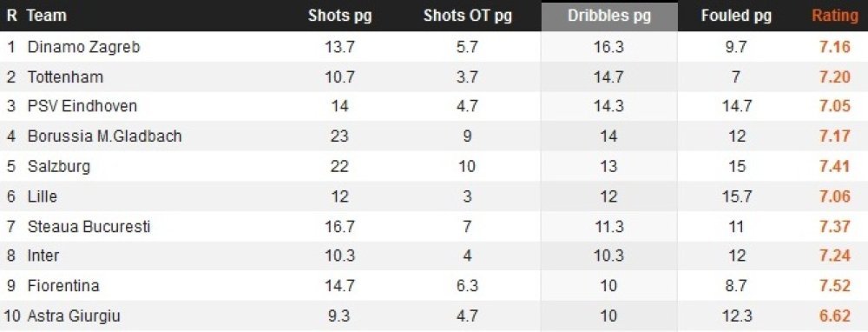Sort table by Shots pg column

[339, 16]
